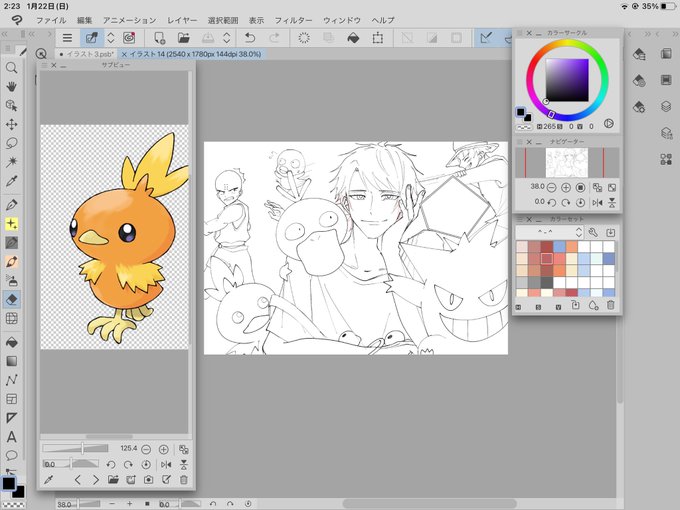Click the Scale/Rotate transform icon

coord(378,38)
